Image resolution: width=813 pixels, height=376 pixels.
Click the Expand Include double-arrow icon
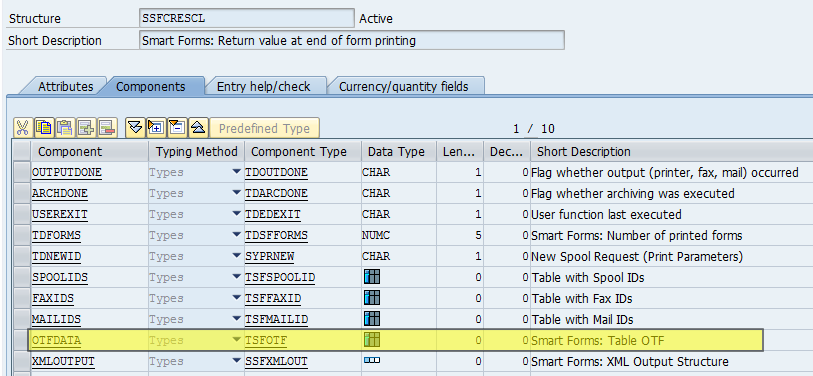[135, 128]
